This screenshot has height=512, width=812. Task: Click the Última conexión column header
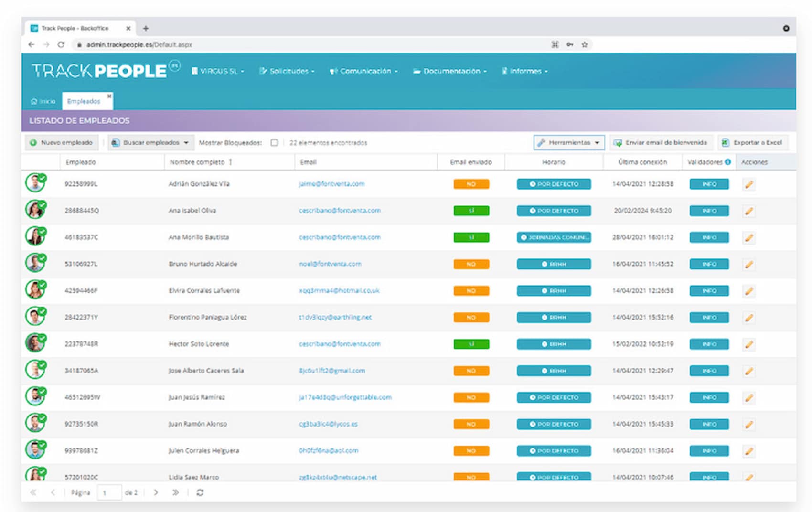coord(642,162)
